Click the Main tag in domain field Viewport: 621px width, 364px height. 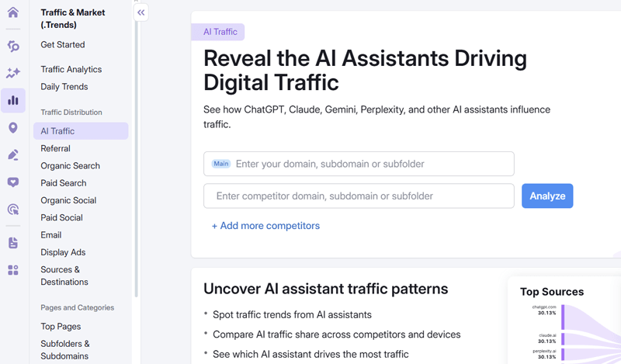[x=221, y=164]
